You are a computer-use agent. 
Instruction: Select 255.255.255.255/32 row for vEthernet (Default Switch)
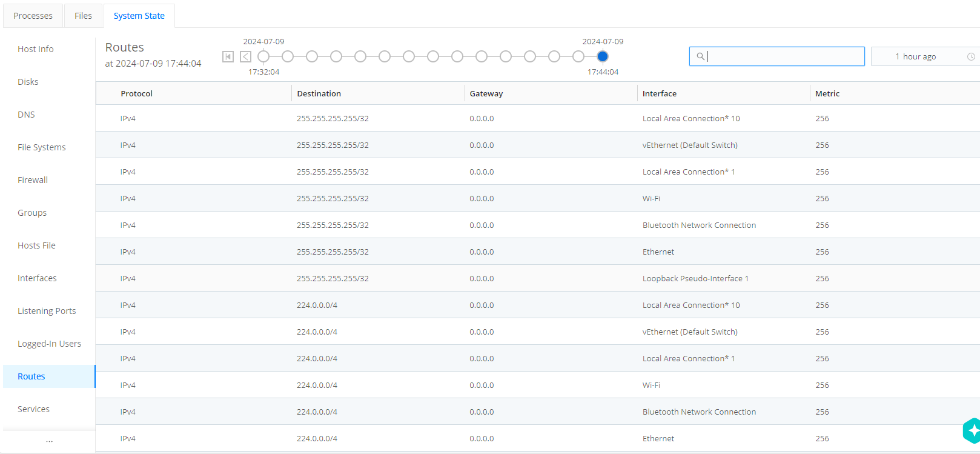(x=538, y=145)
